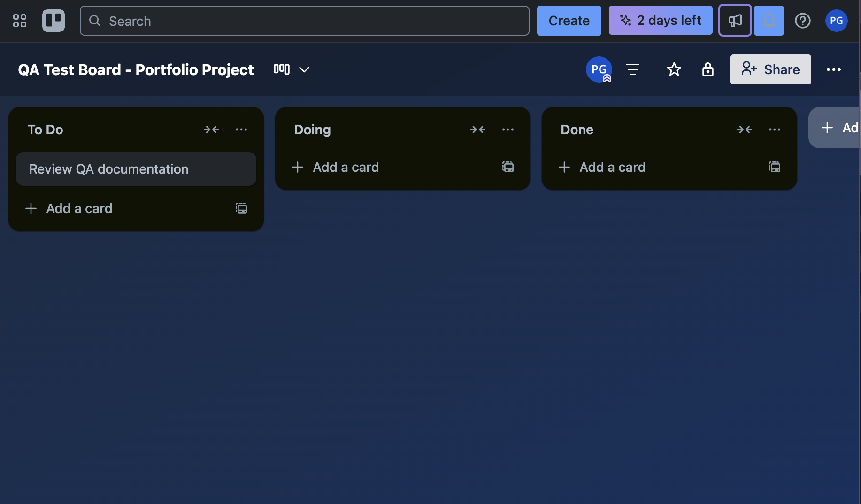This screenshot has width=861, height=504.
Task: Click the Doing list title
Action: click(x=313, y=130)
